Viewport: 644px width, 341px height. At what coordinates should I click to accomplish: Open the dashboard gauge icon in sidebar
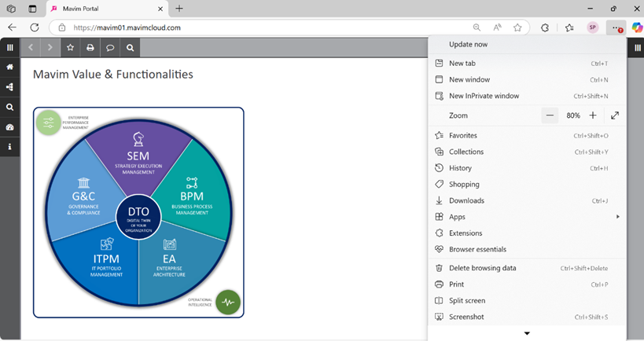pyautogui.click(x=10, y=126)
